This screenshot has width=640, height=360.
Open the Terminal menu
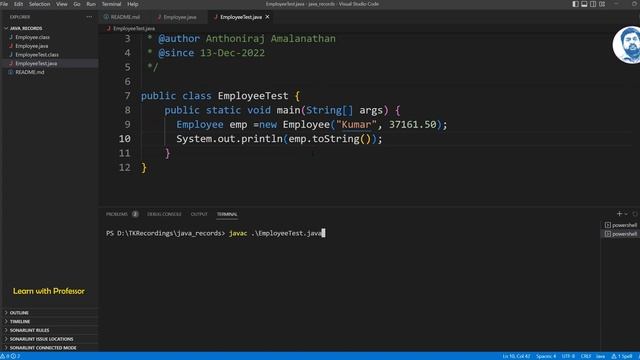(x=111, y=4)
